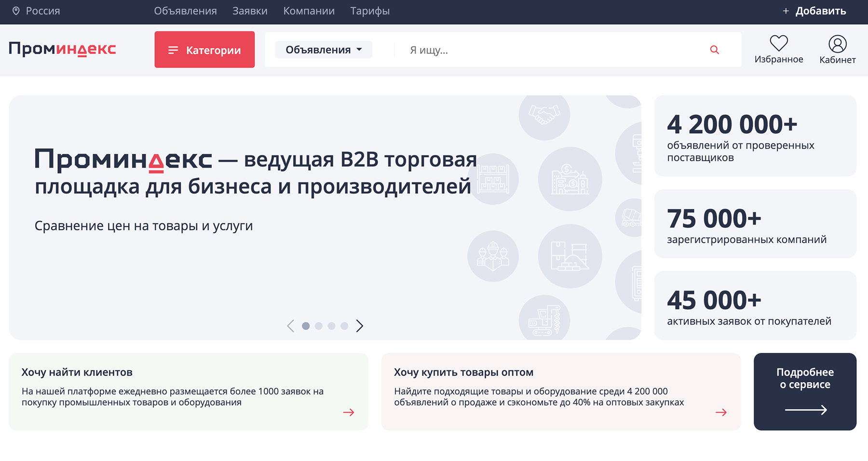Click the 45 000+ заявок statistic card
Viewport: 868px width, 461px height.
pos(755,305)
